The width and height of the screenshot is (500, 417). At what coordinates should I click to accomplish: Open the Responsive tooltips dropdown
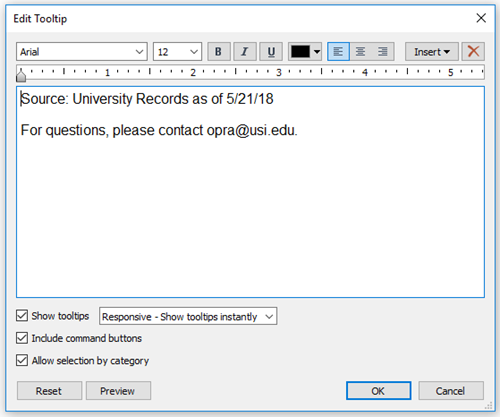click(x=188, y=316)
